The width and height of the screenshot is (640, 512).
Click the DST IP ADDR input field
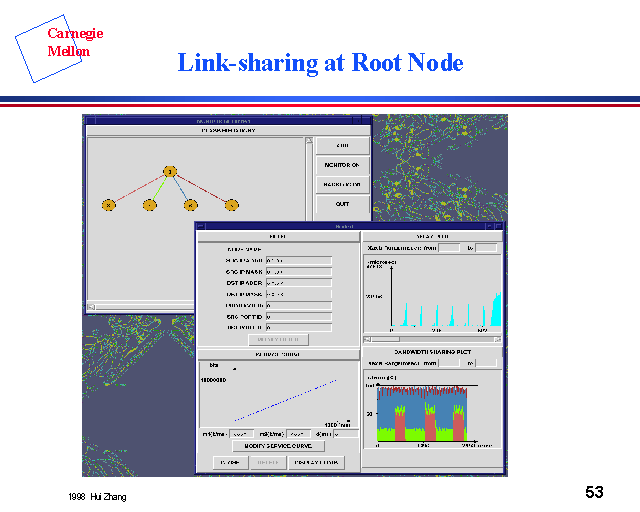298,283
